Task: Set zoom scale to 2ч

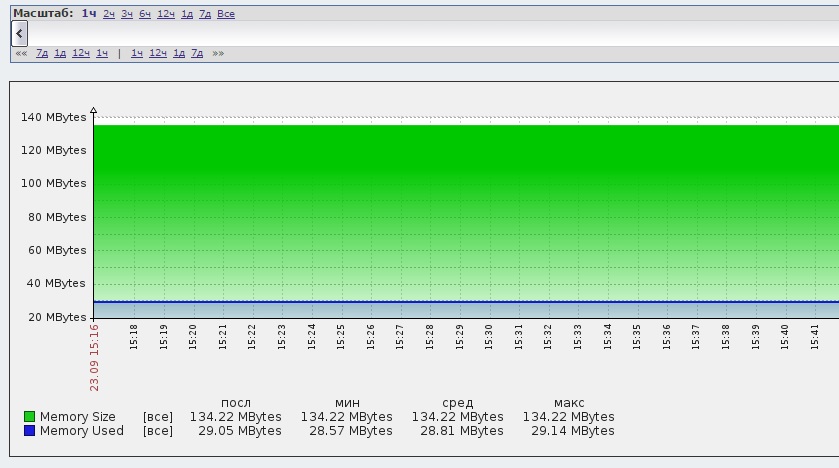Action: (109, 14)
